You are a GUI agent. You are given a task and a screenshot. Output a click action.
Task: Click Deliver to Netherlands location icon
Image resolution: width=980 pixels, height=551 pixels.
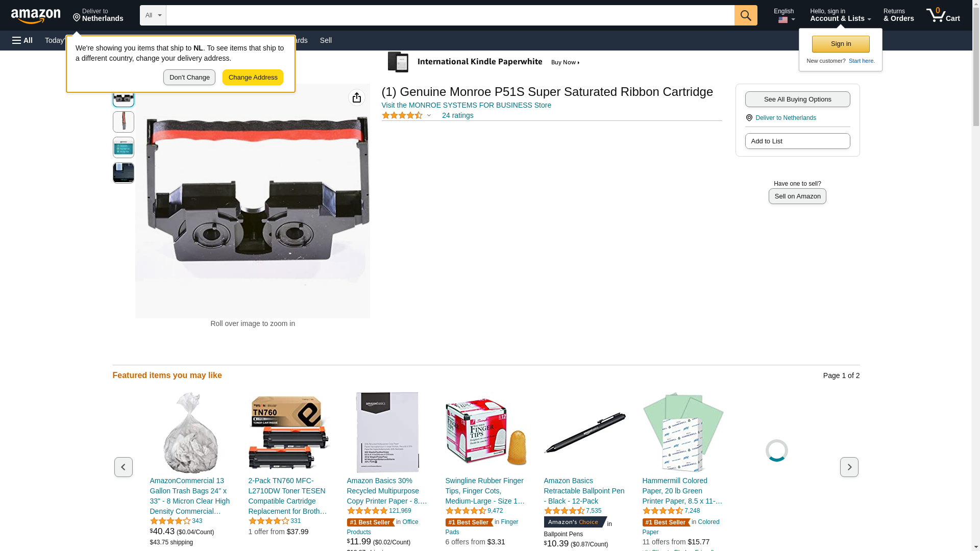(x=749, y=118)
